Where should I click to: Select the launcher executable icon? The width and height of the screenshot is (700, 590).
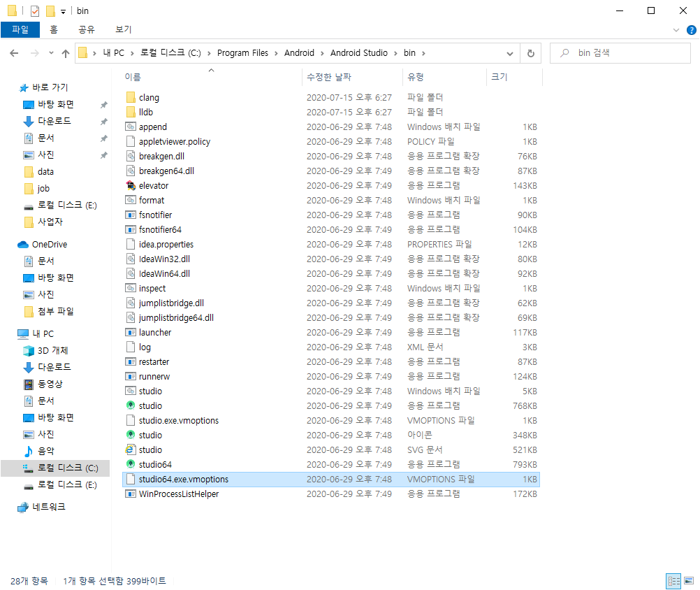[131, 332]
